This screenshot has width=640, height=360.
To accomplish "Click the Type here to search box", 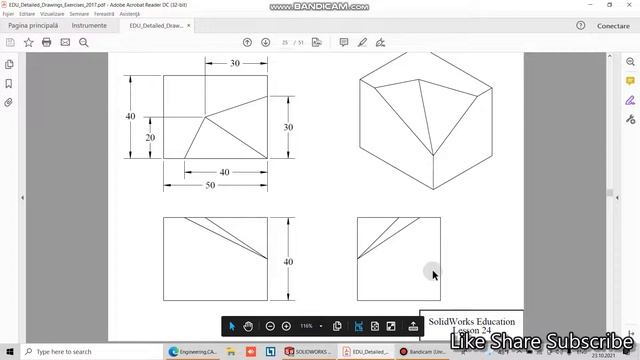I will click(x=92, y=351).
